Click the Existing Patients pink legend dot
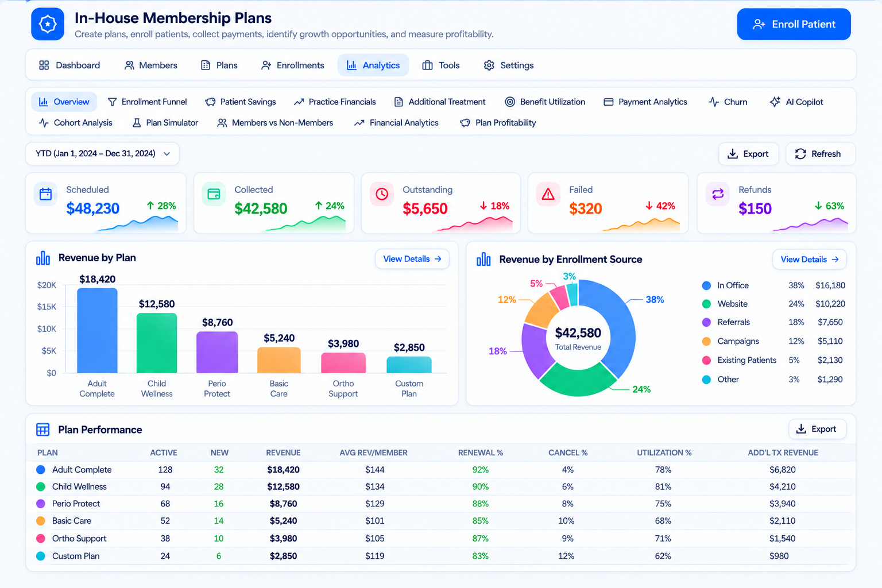This screenshot has height=588, width=882. (x=707, y=360)
